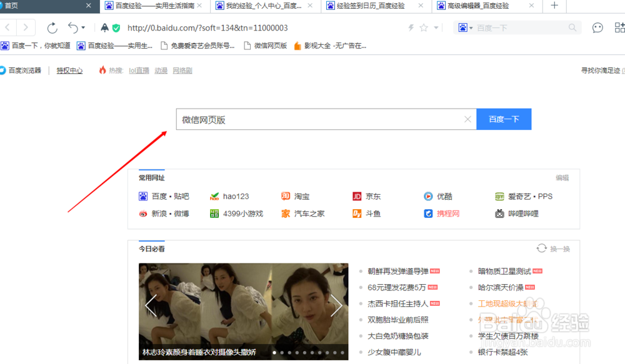Open bookmark 百度一下，你就知道
Screen dimensions: 625x364
(x=36, y=46)
